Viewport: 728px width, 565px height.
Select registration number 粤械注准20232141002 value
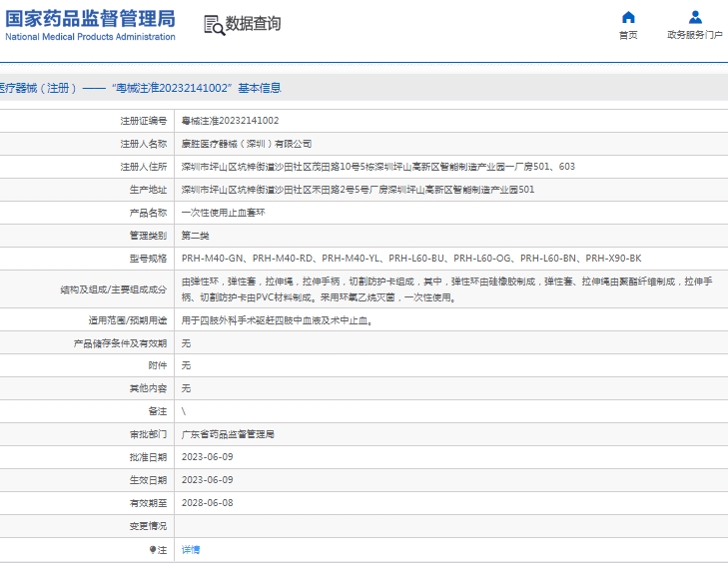(x=231, y=121)
